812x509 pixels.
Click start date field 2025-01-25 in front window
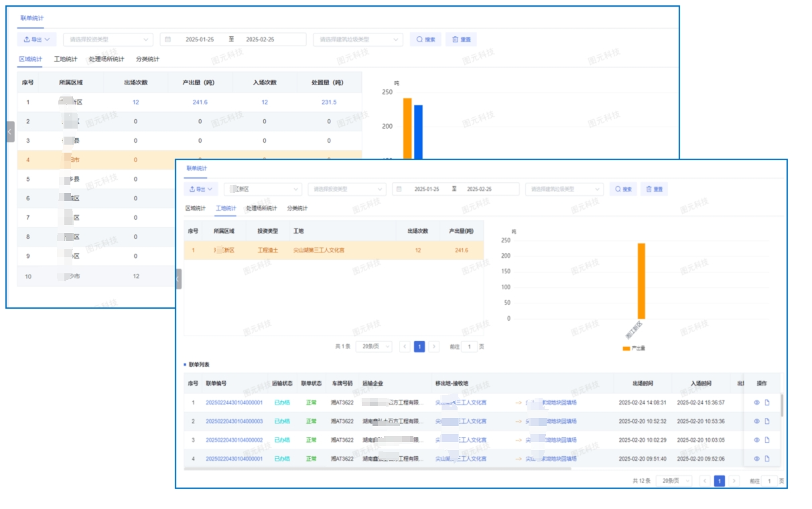427,190
